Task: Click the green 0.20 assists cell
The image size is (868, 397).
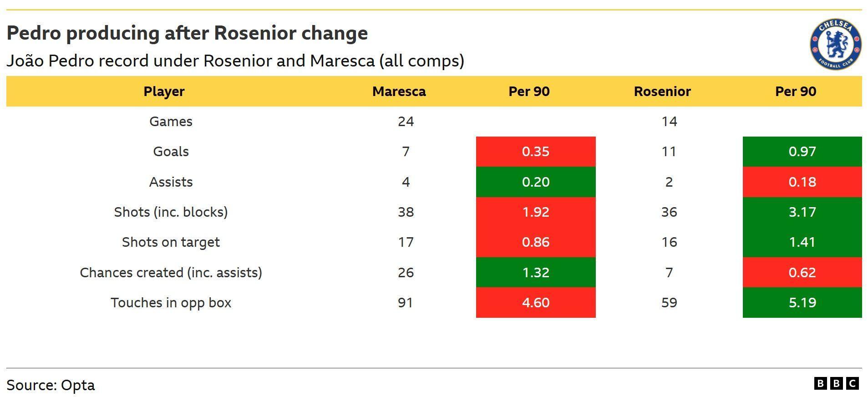Action: coord(536,182)
